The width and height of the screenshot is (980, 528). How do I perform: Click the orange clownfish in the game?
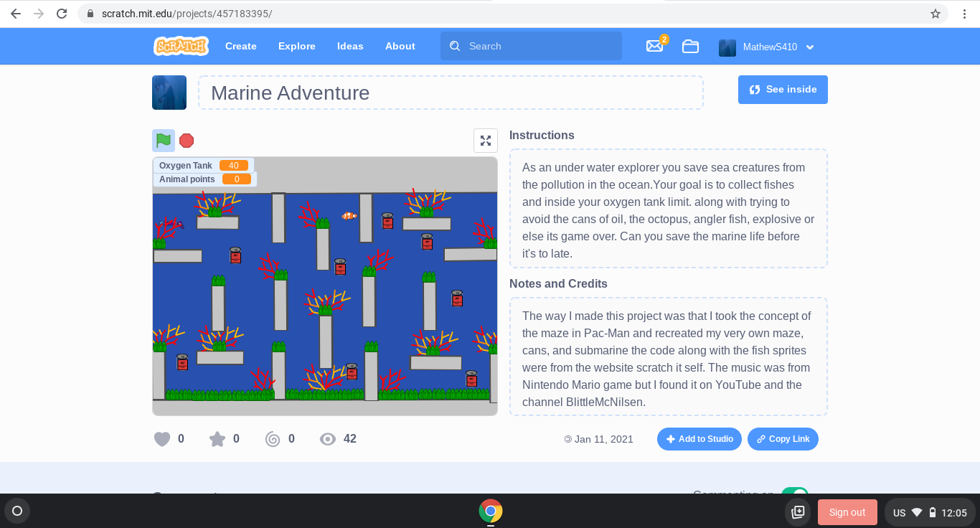349,216
